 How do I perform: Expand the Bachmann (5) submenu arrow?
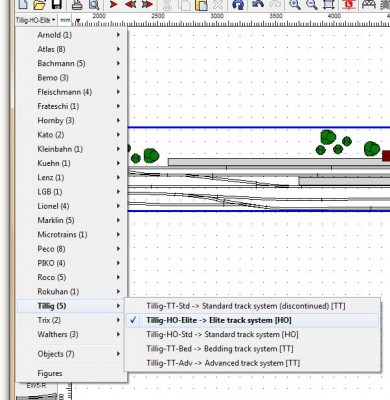point(118,63)
